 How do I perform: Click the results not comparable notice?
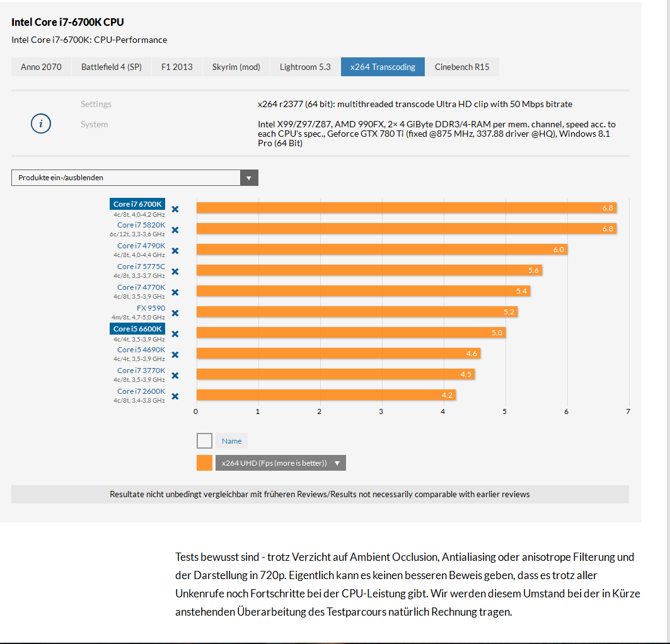pos(320,494)
